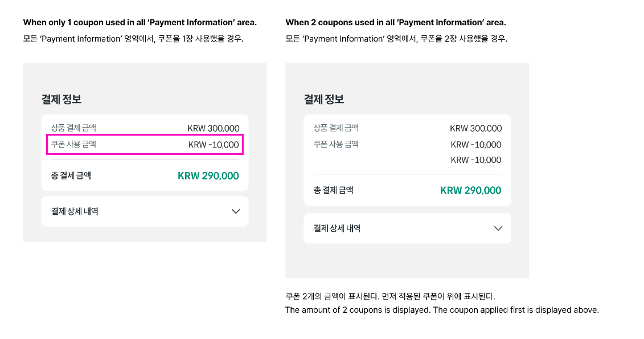Click the second KRW -10,000 coupon amount in two-coupon panel
This screenshot has width=644, height=339.
[476, 160]
